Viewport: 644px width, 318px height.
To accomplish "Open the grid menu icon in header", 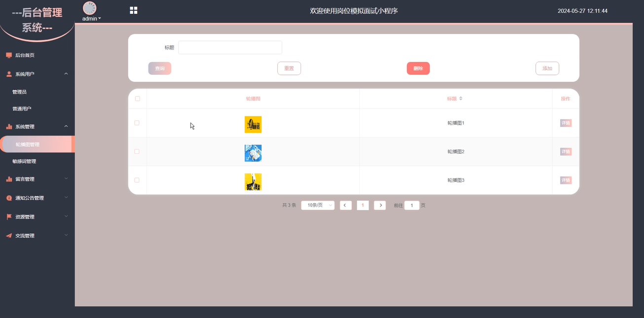I will (x=133, y=10).
